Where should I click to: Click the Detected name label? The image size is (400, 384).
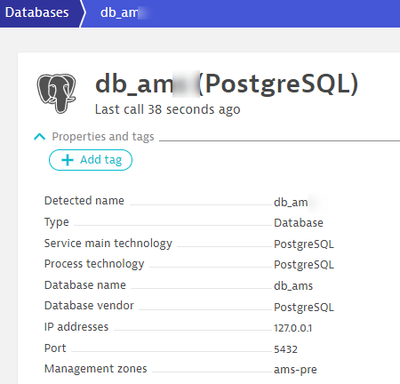tap(84, 201)
